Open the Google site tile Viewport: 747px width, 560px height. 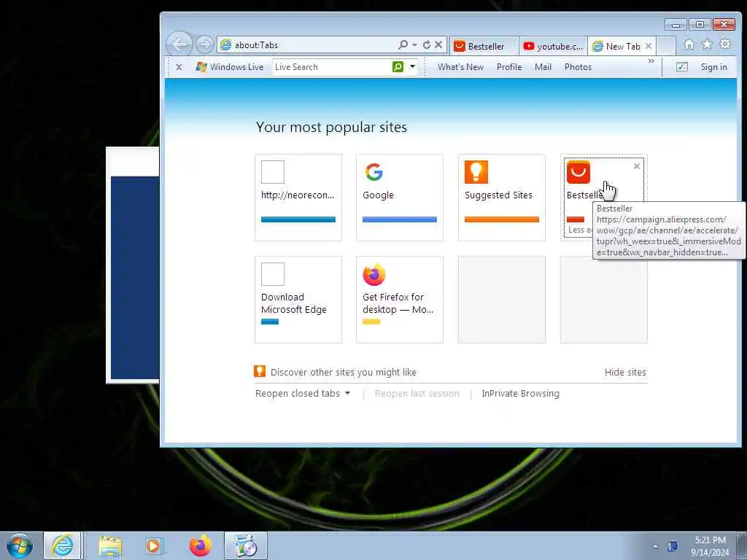click(x=400, y=198)
